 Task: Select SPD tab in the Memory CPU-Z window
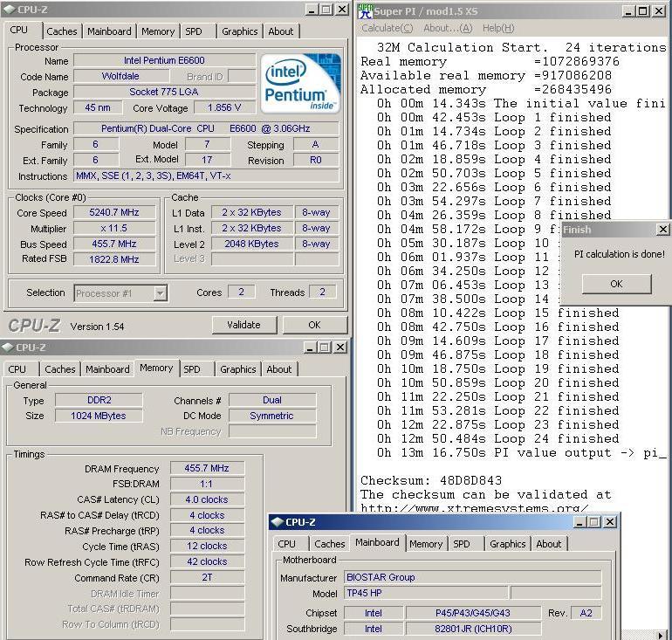(x=192, y=369)
